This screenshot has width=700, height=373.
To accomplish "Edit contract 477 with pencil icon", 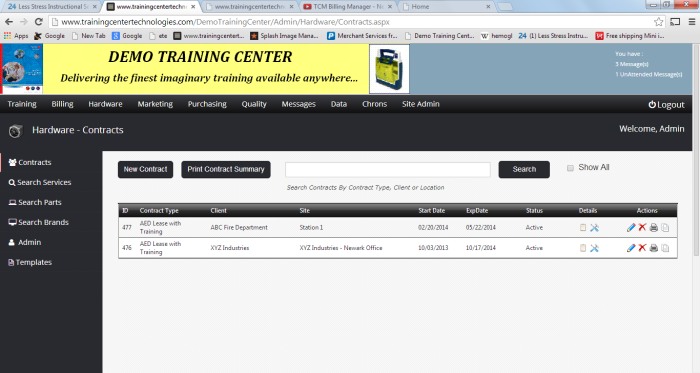I will [631, 228].
